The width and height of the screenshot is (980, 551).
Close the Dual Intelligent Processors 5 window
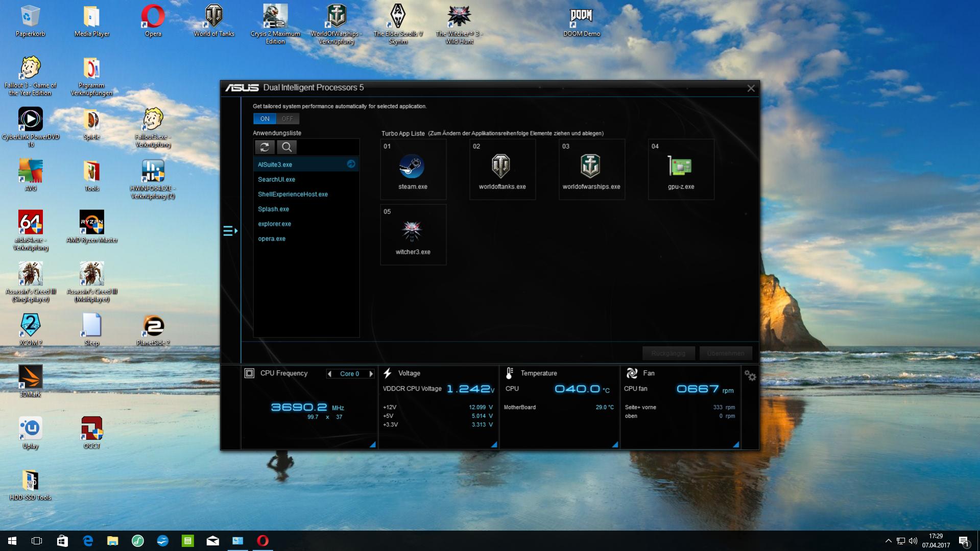[x=751, y=88]
